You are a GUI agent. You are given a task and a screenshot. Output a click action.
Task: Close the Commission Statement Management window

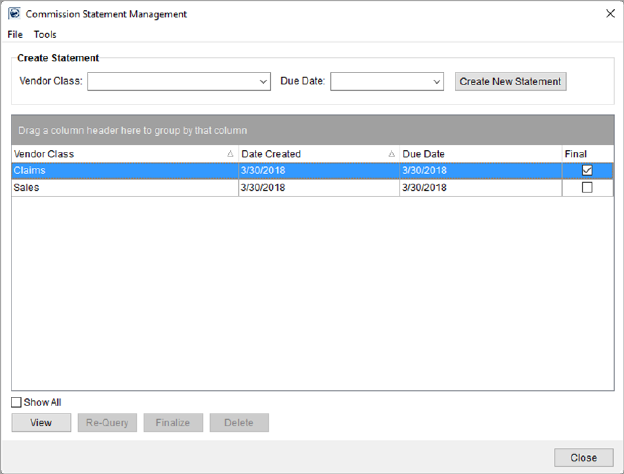(610, 14)
